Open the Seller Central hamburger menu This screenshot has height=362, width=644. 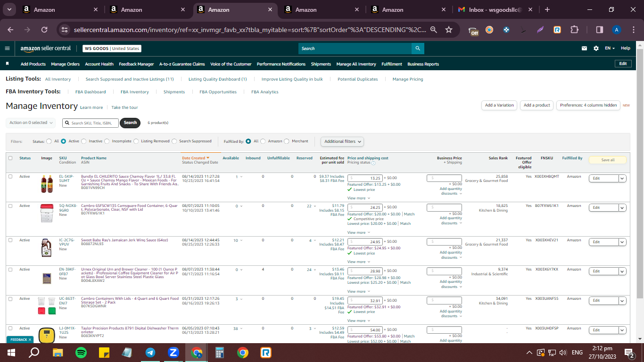(x=7, y=48)
